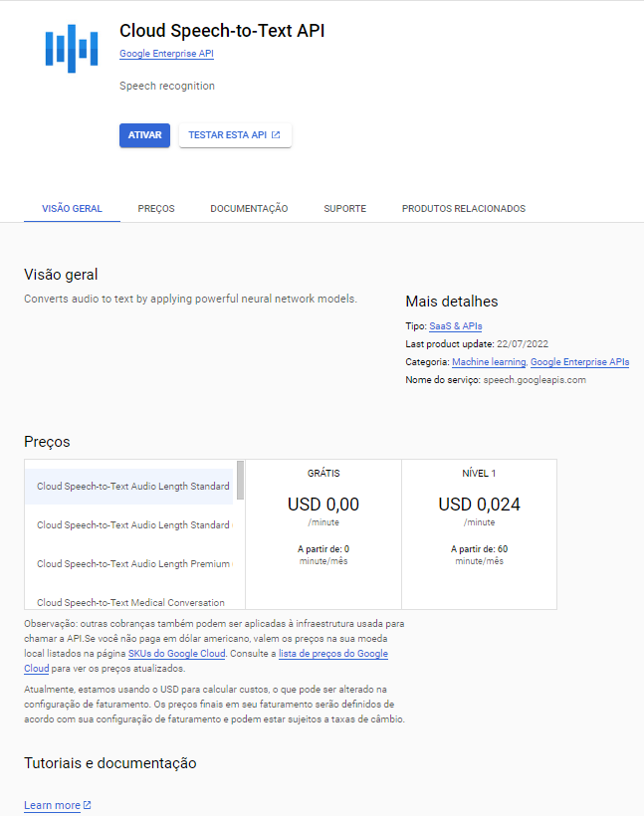Activate the API with the ATIVAR button

[x=144, y=135]
